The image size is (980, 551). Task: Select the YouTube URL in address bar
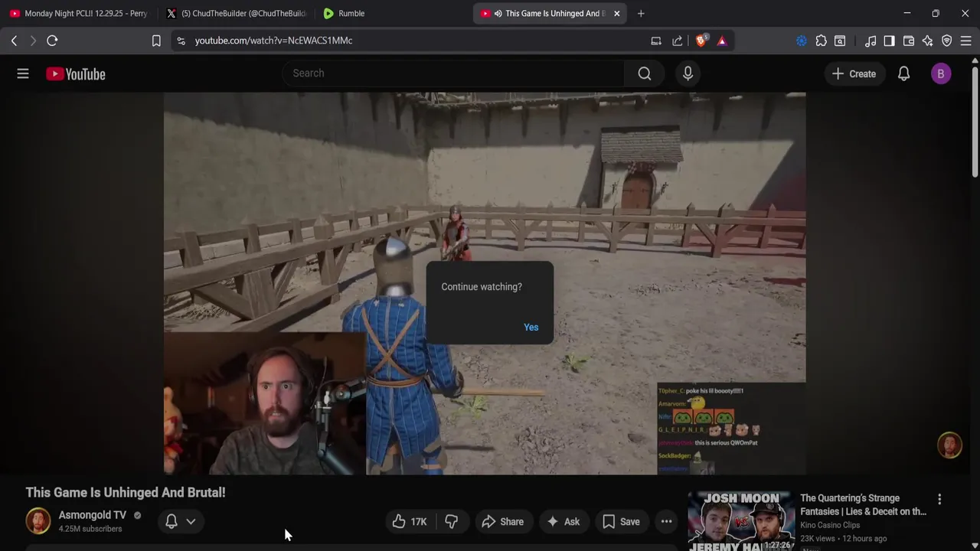click(x=273, y=41)
